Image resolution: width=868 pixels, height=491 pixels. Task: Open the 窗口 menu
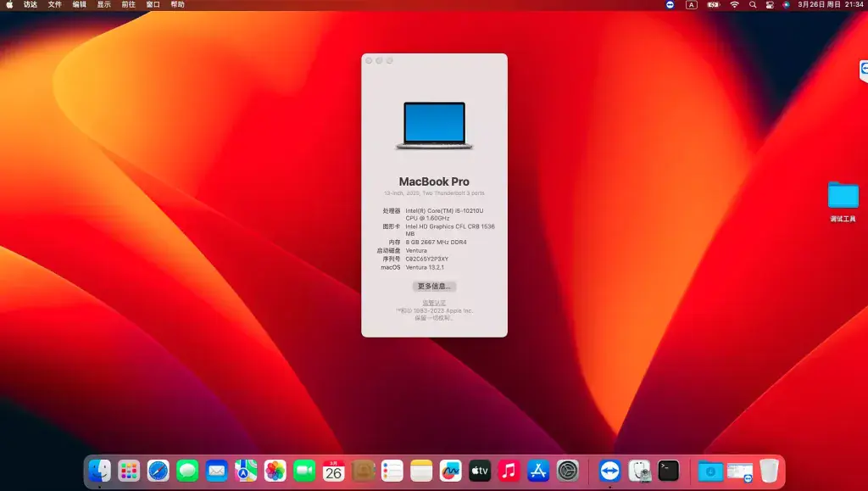pos(153,4)
